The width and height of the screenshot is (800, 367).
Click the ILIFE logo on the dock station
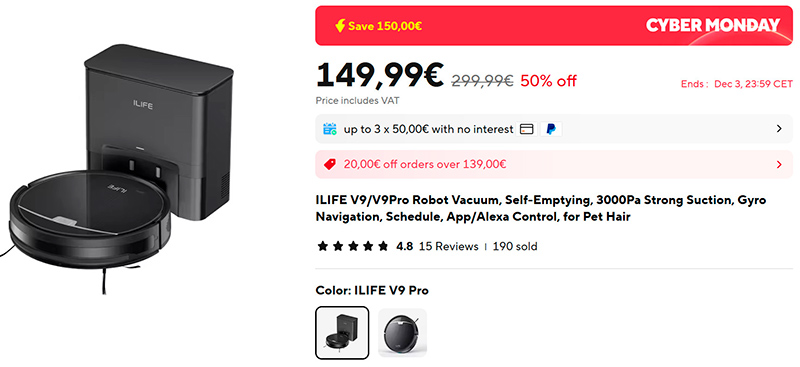[x=143, y=106]
